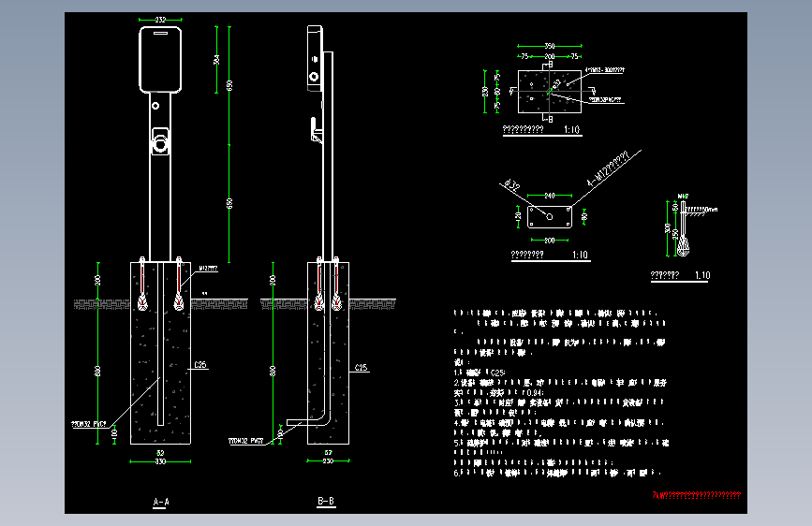Image resolution: width=812 pixels, height=526 pixels.
Task: Select the "232" width dimension above the charger head
Action: [x=160, y=20]
